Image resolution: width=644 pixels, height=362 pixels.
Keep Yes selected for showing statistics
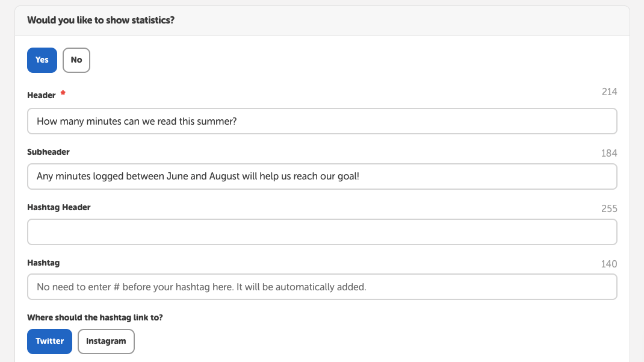coord(42,60)
